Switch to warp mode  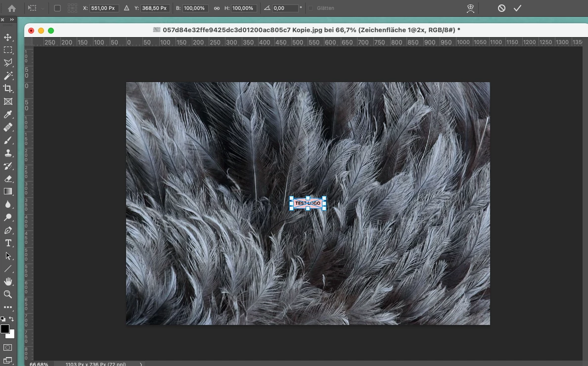pos(470,8)
